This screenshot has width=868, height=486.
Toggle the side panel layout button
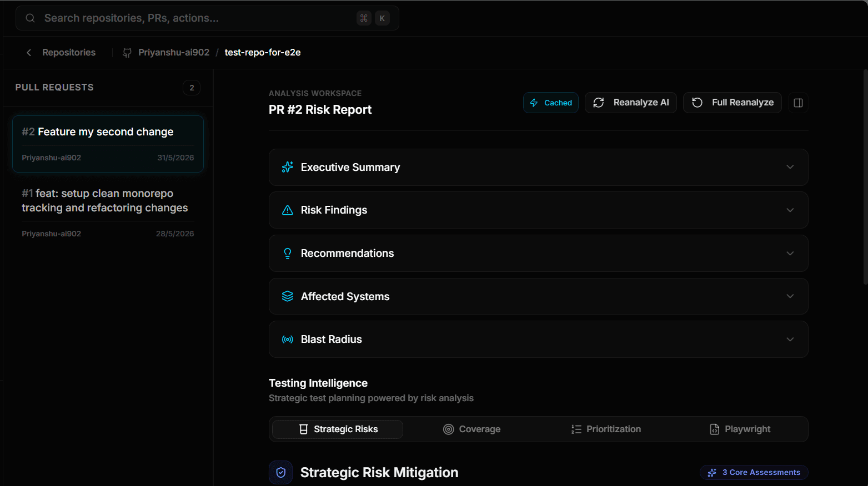click(798, 103)
